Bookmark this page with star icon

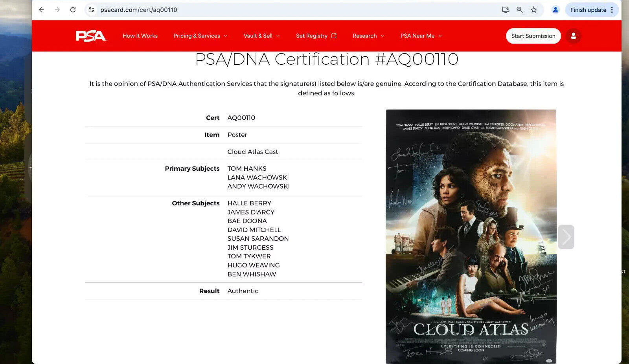point(533,10)
